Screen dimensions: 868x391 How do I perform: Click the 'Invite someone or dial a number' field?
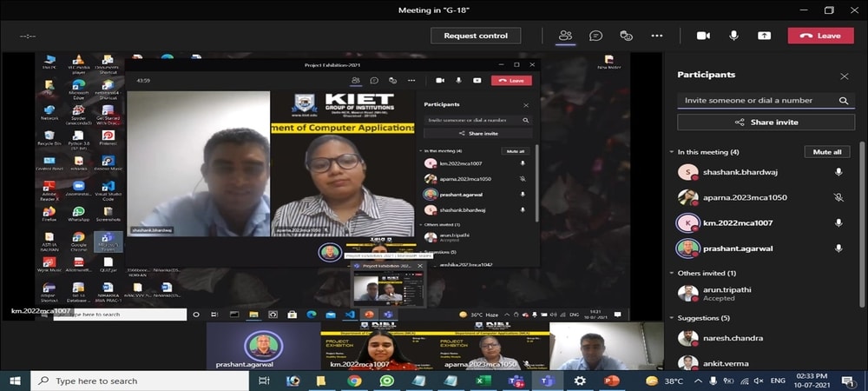click(755, 101)
